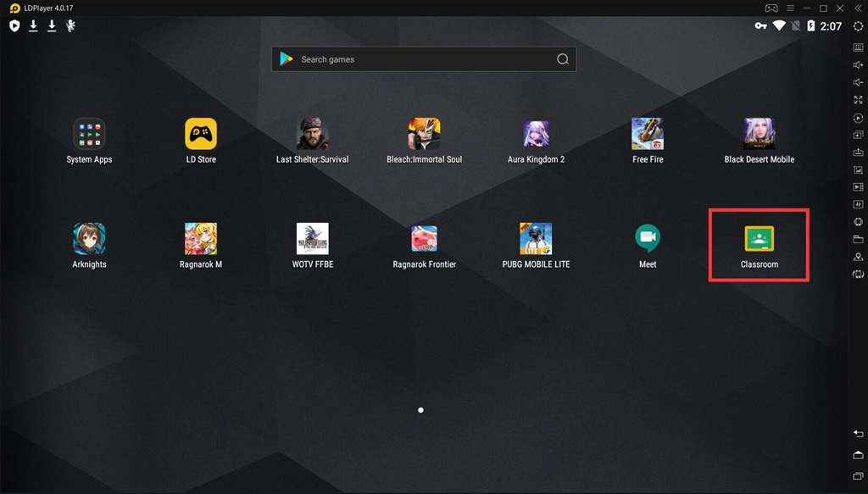Click the search magnifier icon

coord(563,59)
